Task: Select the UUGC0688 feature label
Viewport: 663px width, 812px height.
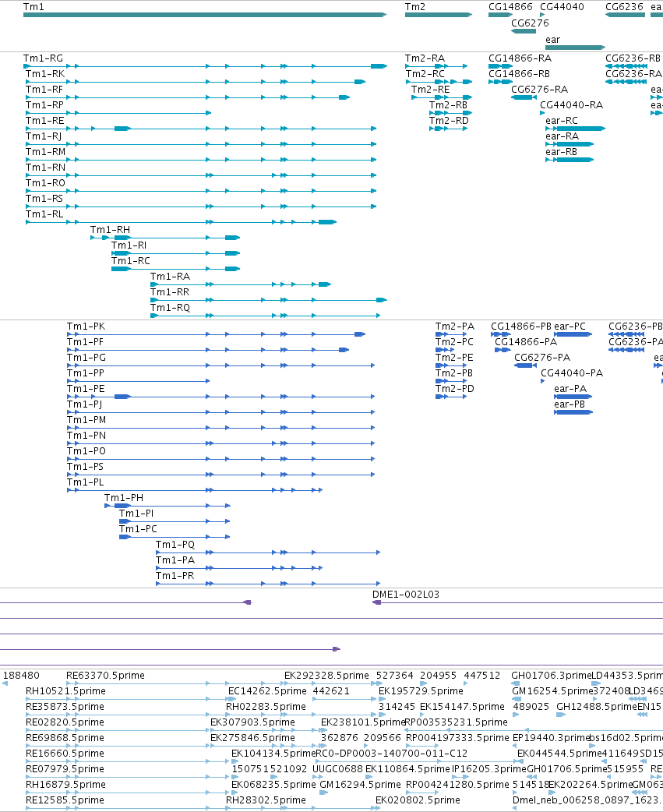Action: [337, 768]
